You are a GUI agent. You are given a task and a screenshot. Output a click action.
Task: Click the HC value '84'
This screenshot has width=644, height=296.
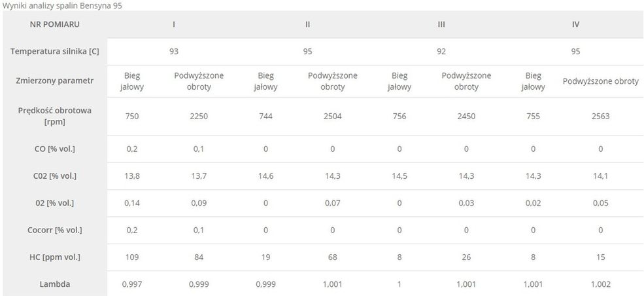(x=198, y=257)
